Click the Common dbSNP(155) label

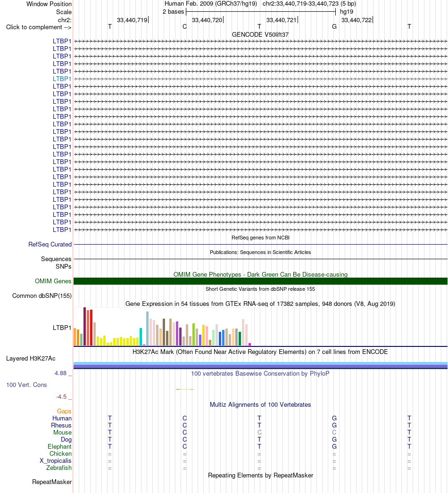(x=42, y=296)
